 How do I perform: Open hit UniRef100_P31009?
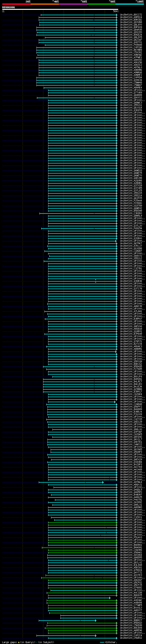131,414
